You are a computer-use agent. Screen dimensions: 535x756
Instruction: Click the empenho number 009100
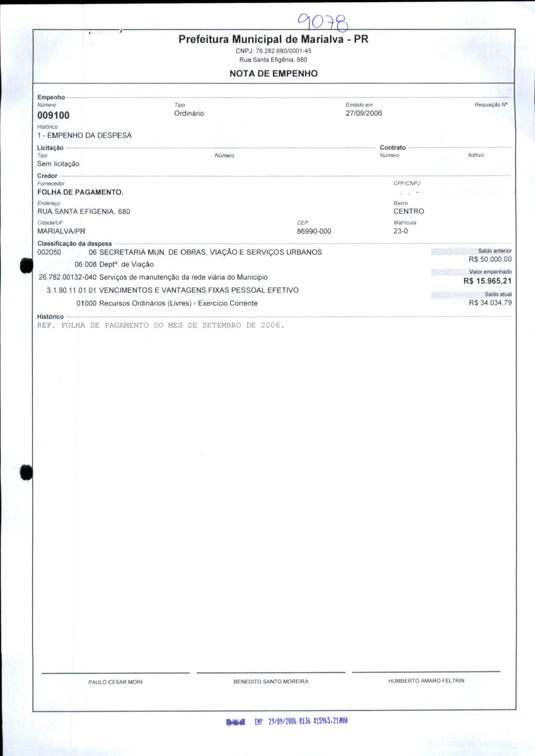[x=53, y=115]
